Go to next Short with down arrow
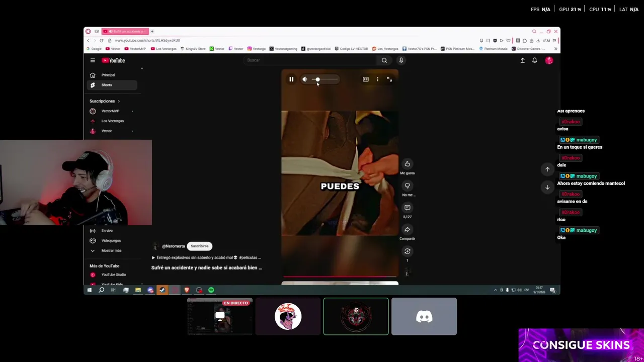The width and height of the screenshot is (644, 362). pos(547,187)
